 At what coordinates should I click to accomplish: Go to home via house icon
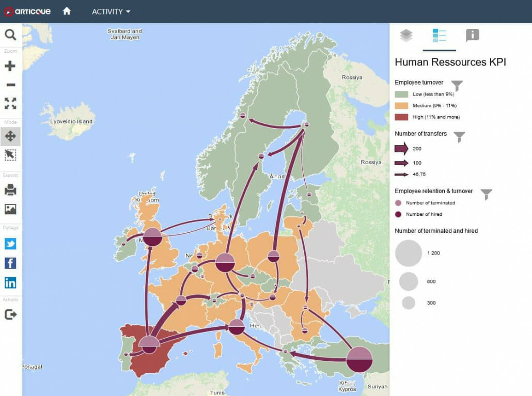67,11
